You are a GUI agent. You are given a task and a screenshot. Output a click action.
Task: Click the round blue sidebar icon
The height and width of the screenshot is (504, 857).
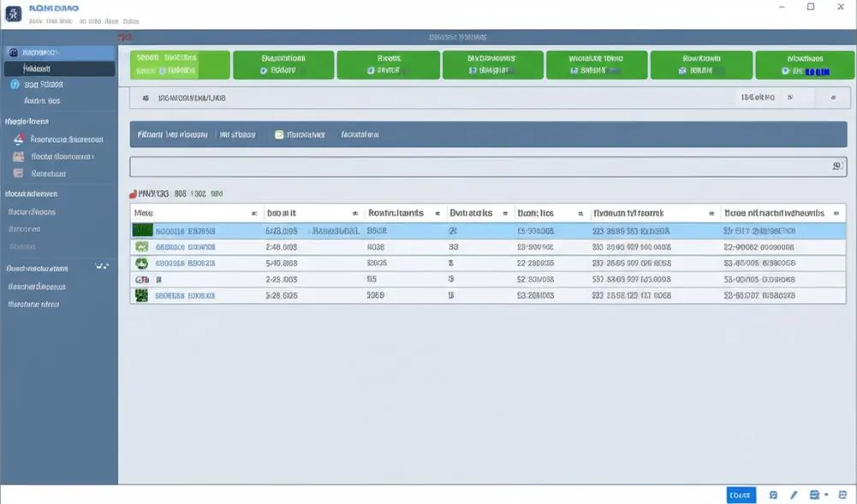15,84
